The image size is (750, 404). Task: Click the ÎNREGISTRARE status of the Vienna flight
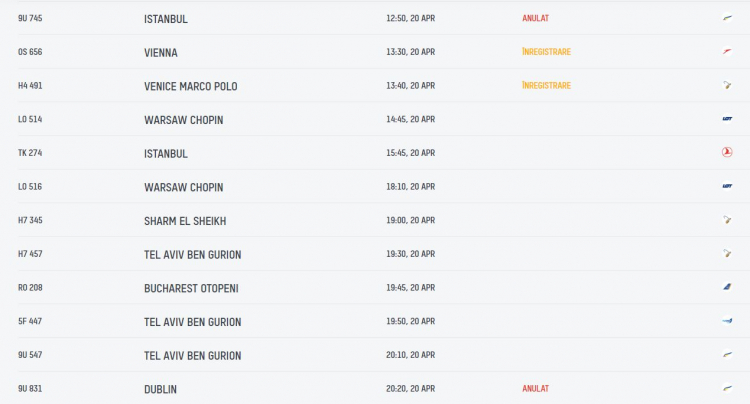pyautogui.click(x=546, y=52)
